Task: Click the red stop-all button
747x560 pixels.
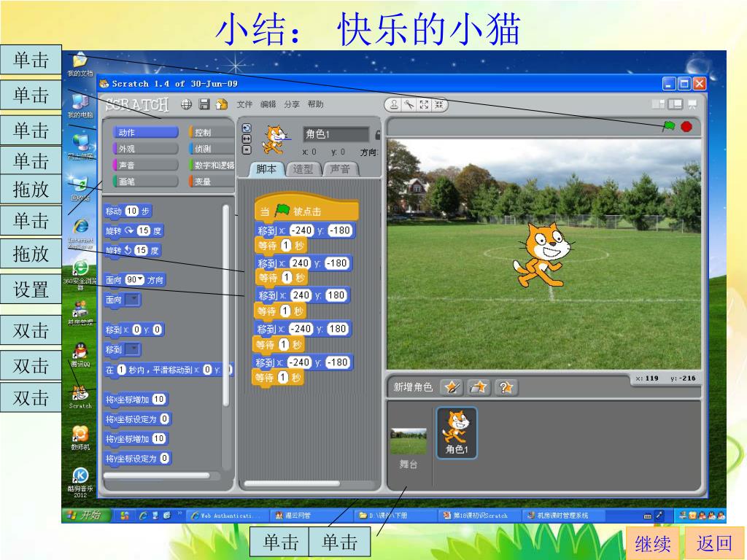Action: coord(686,127)
